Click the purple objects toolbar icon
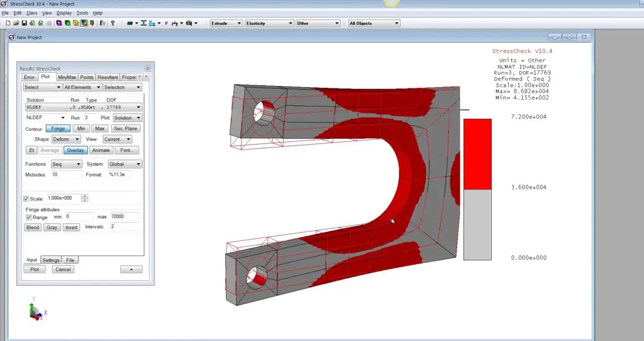644x341 pixels. coord(59,23)
